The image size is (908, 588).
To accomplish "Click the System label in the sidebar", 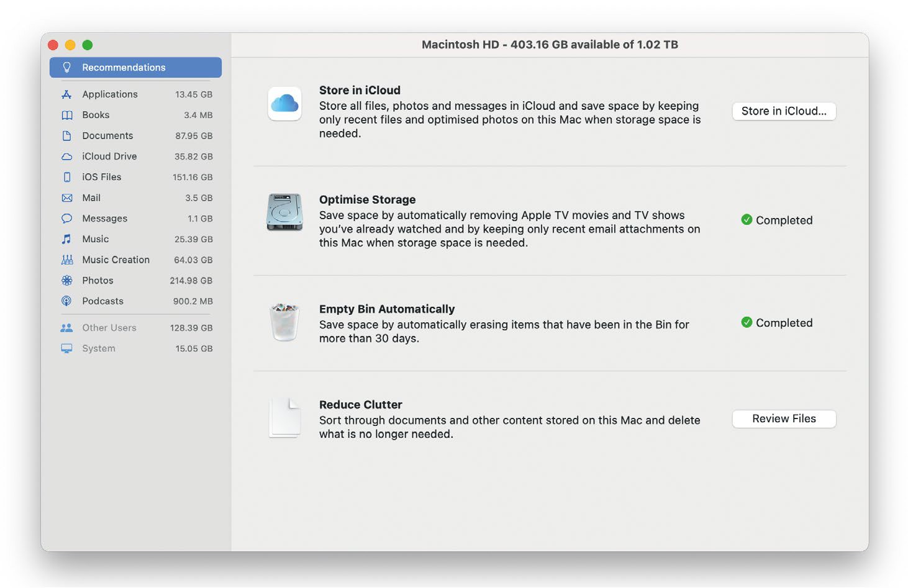I will click(99, 348).
